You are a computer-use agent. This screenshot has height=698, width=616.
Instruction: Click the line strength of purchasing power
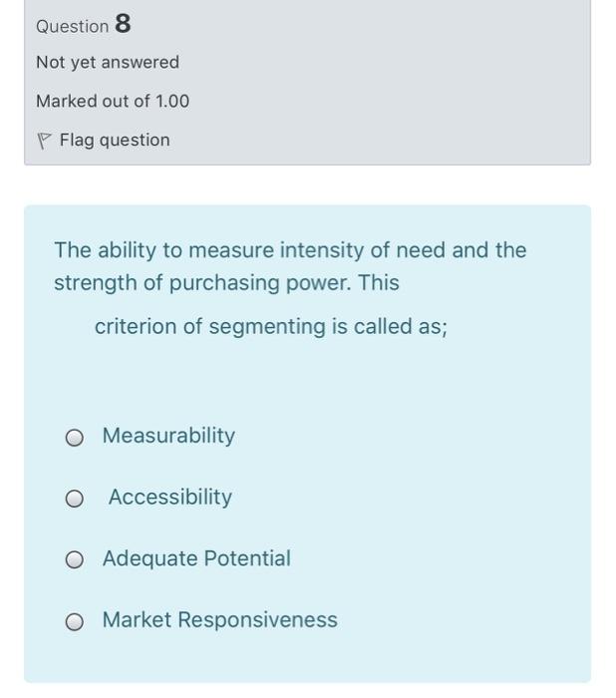coord(226,283)
